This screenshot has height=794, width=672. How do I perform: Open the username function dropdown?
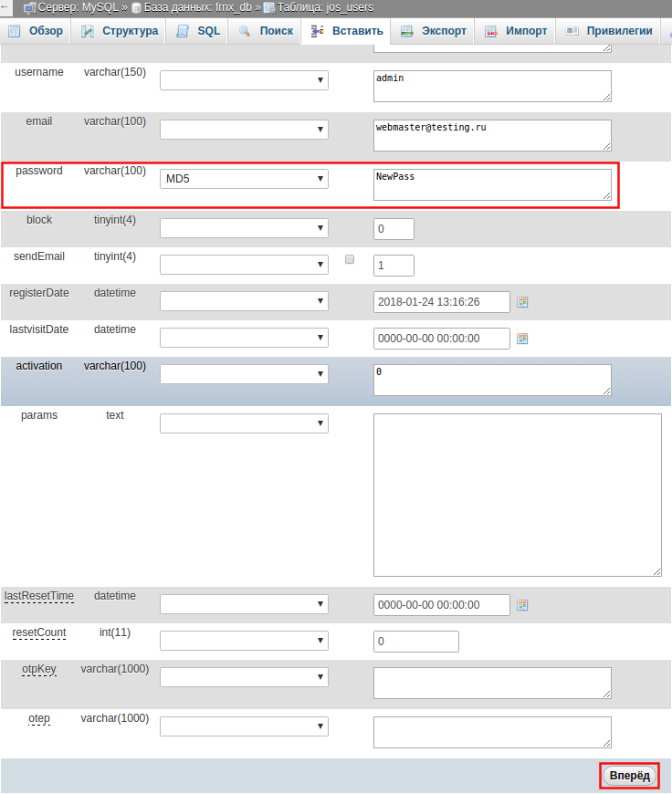[245, 80]
